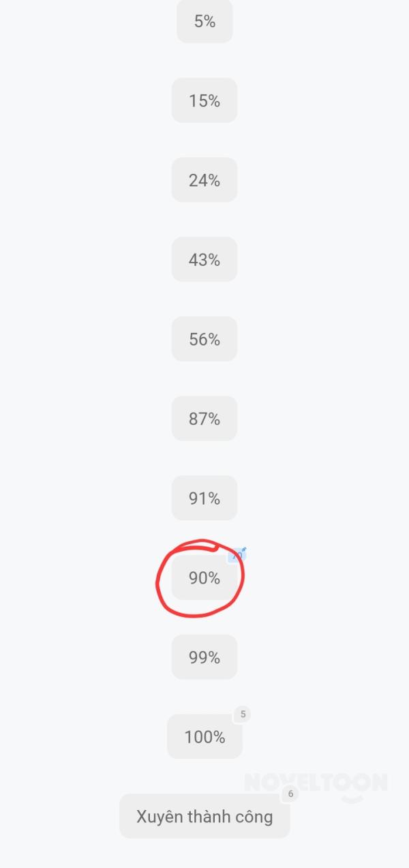
Task: Tap the 15% bubble
Action: click(204, 101)
